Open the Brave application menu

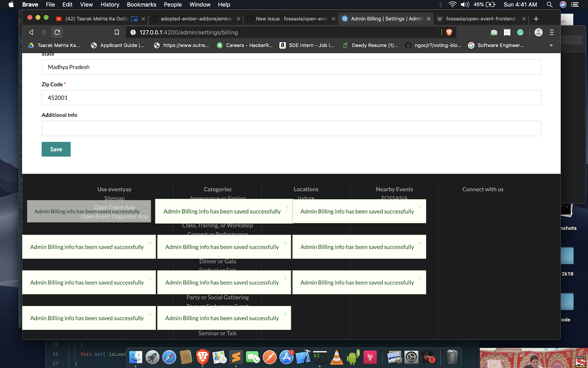30,4
